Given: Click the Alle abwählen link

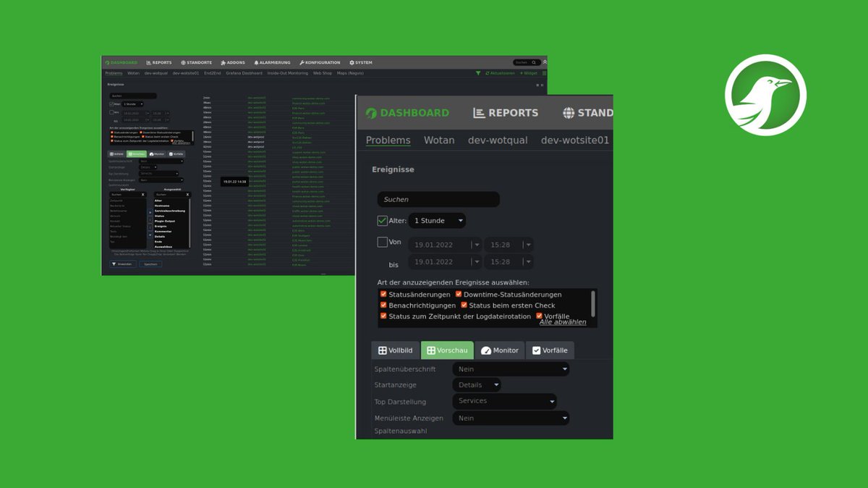Looking at the screenshot, I should pos(562,320).
